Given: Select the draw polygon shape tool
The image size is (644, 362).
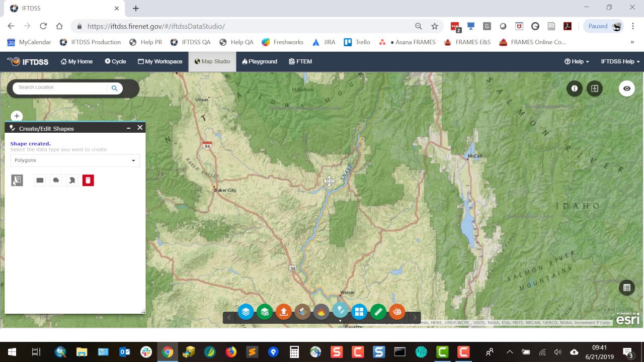Looking at the screenshot, I should click(x=56, y=180).
